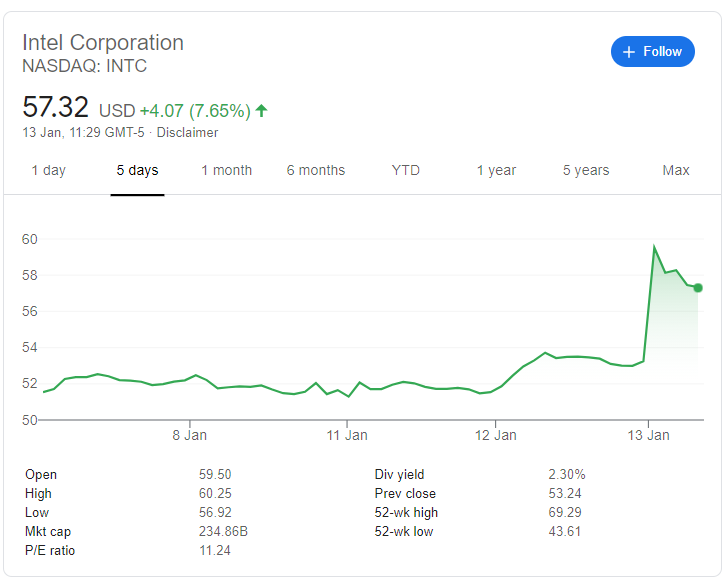
Task: Click the 60 y-axis label
Action: 30,239
